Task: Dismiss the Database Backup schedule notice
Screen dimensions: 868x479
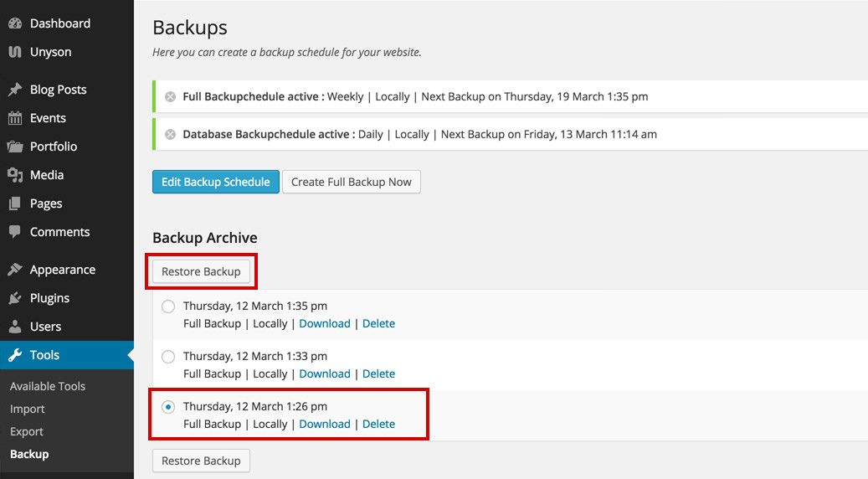Action: coord(171,135)
